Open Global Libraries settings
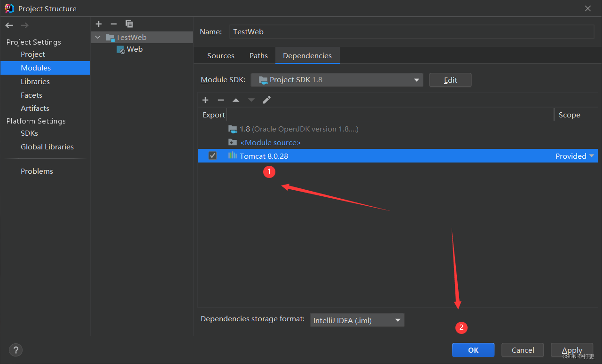 point(47,147)
